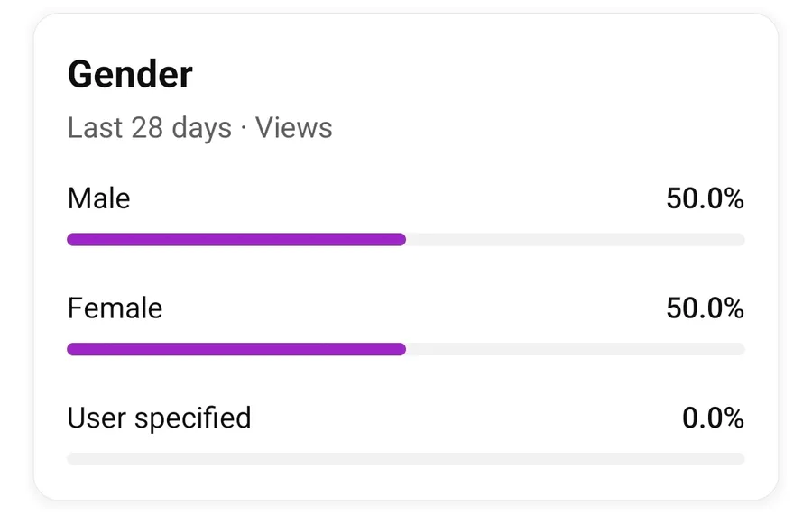Select the "User specified" row label
812x515 pixels.
[x=159, y=418]
